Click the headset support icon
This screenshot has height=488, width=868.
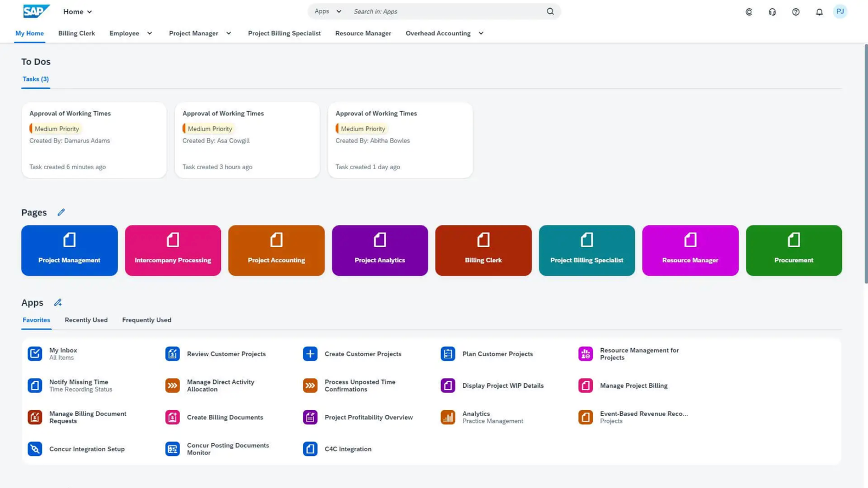pyautogui.click(x=772, y=12)
